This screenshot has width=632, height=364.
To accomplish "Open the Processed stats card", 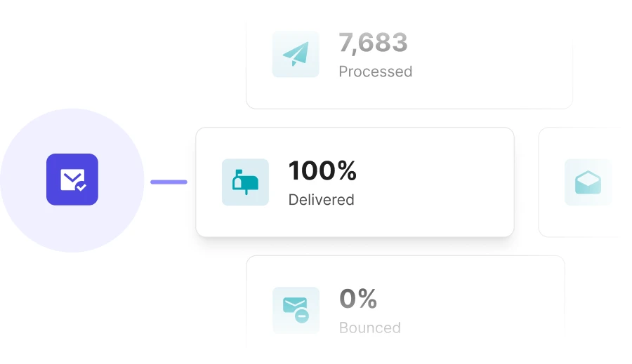I will (x=409, y=65).
